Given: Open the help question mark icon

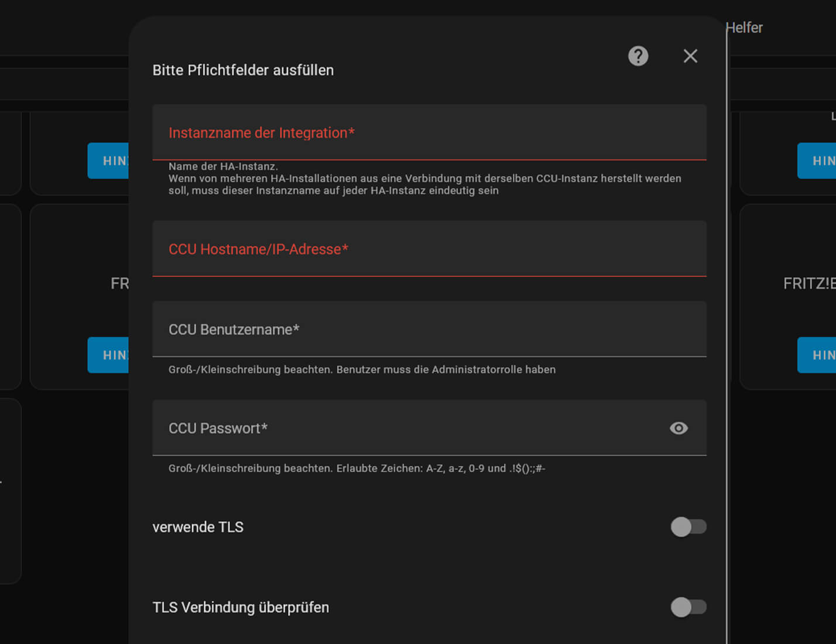Looking at the screenshot, I should [638, 56].
